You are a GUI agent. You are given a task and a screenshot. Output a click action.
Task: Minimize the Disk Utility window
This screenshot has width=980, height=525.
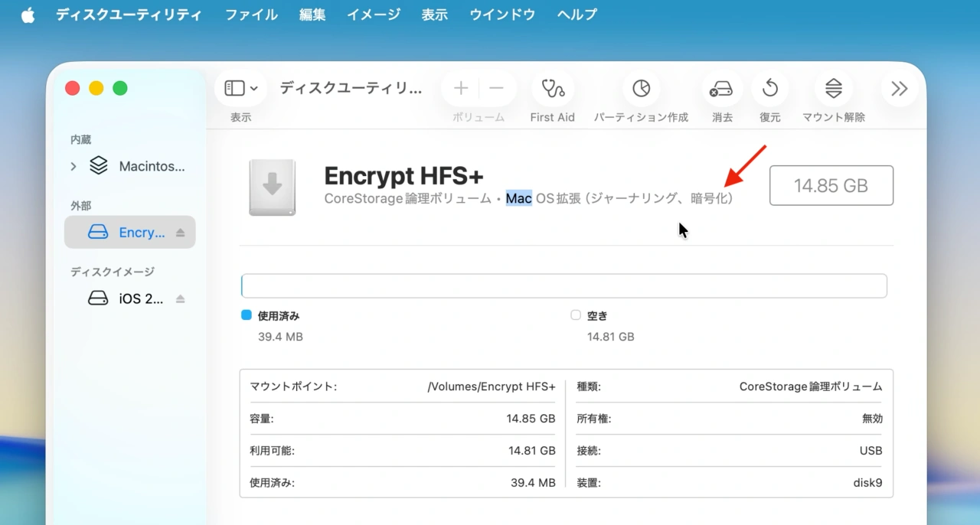pos(96,88)
